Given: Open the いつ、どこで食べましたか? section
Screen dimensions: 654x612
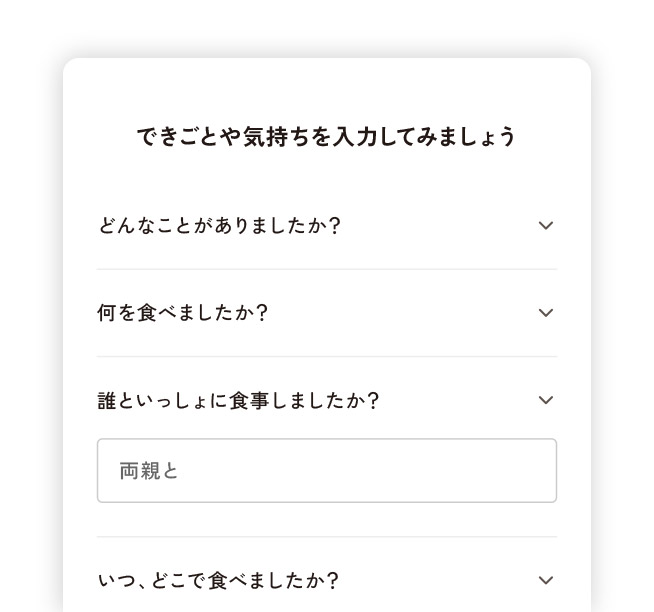Looking at the screenshot, I should coord(327,580).
